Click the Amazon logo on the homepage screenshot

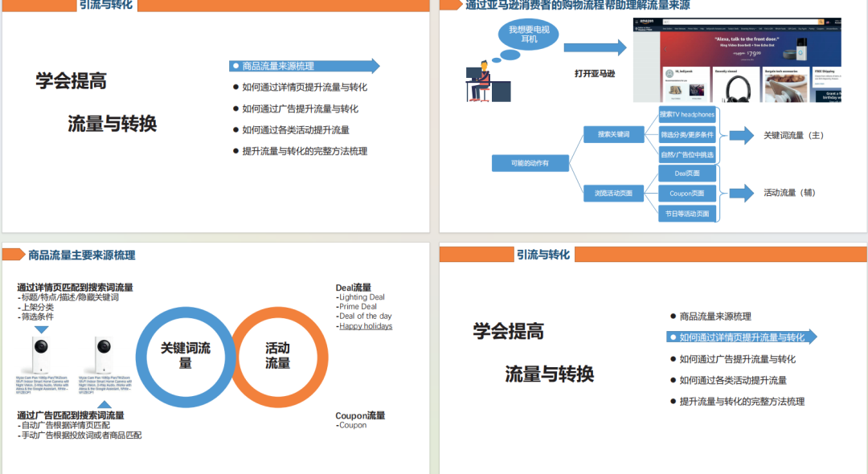click(x=649, y=21)
